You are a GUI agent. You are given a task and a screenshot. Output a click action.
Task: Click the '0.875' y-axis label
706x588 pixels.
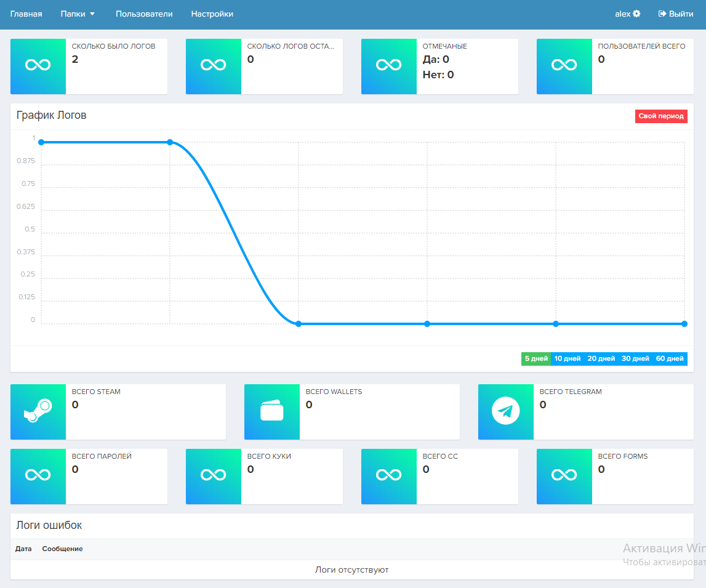pyautogui.click(x=26, y=161)
